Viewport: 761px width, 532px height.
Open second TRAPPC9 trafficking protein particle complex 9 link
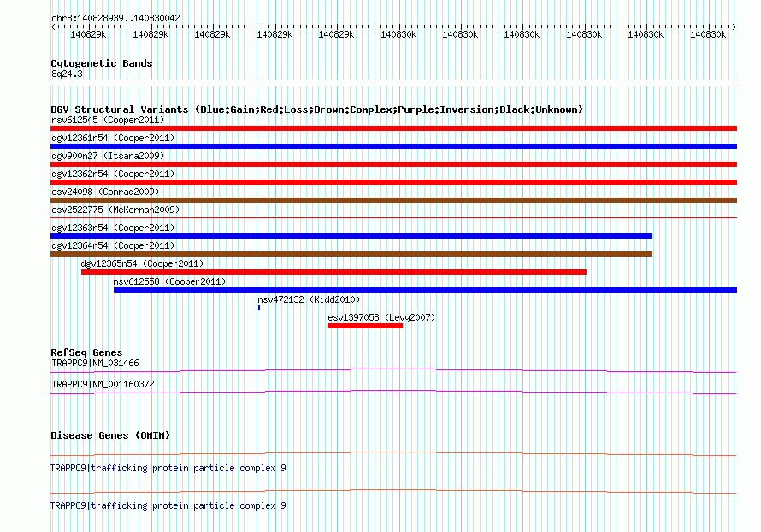[168, 505]
